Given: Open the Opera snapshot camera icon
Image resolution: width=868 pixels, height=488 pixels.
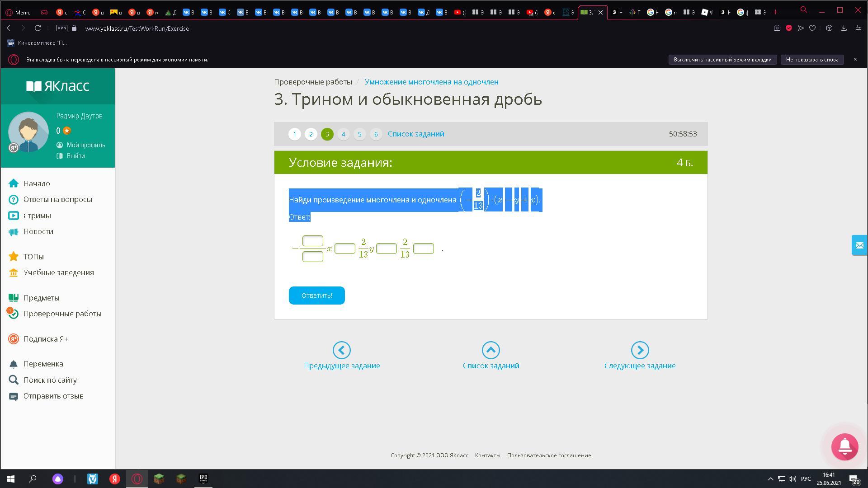Looking at the screenshot, I should pos(777,28).
